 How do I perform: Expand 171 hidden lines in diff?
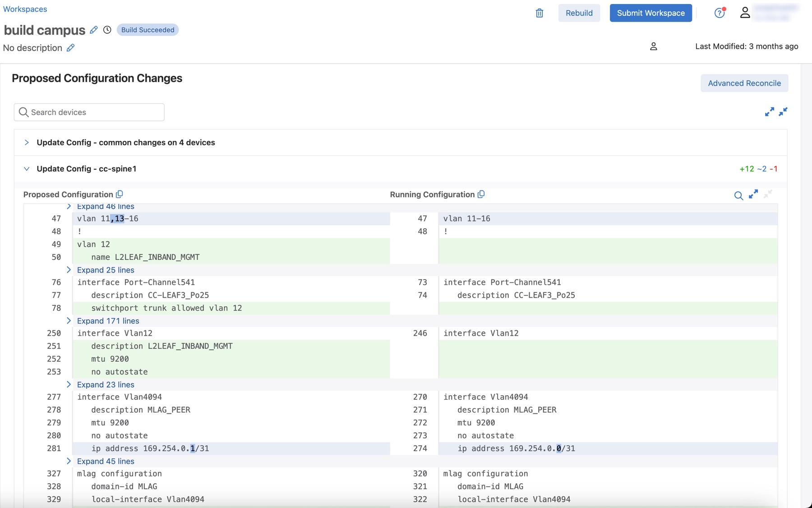(108, 321)
